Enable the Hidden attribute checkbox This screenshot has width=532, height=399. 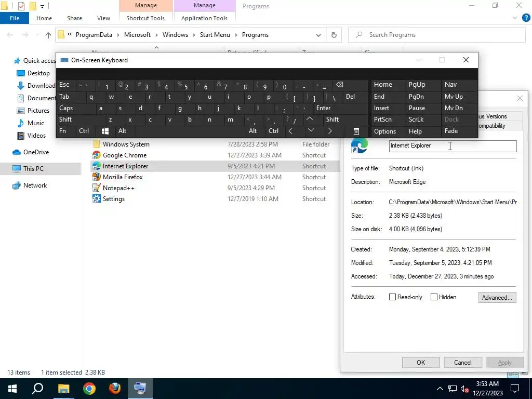point(434,297)
